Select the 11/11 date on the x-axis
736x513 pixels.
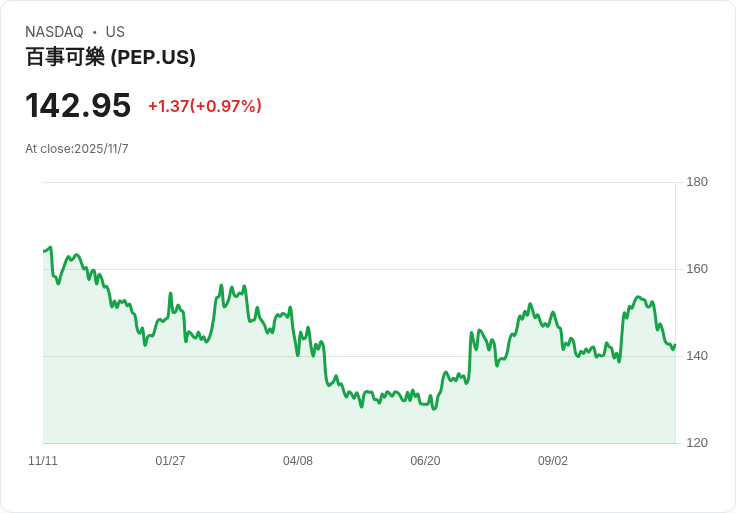pyautogui.click(x=43, y=461)
